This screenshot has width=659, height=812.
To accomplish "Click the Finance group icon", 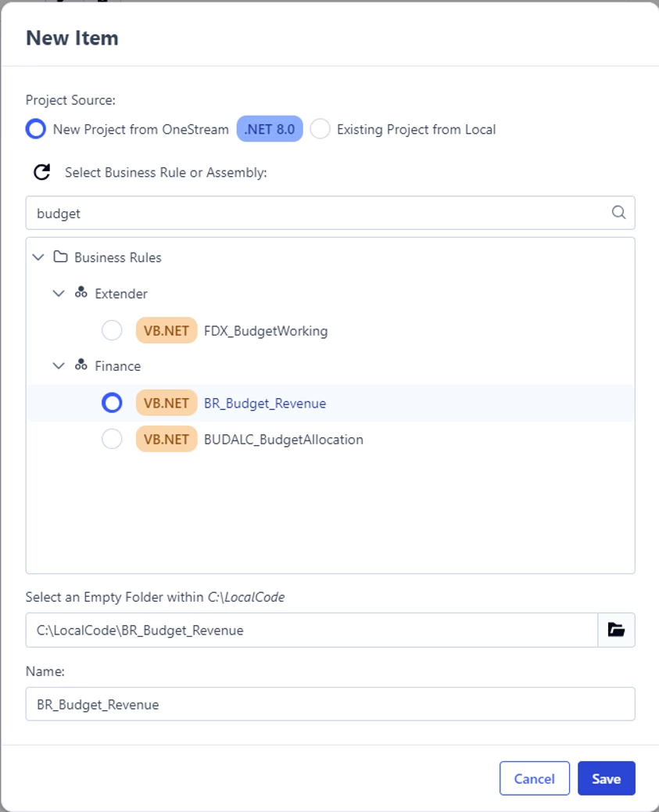I will point(81,365).
